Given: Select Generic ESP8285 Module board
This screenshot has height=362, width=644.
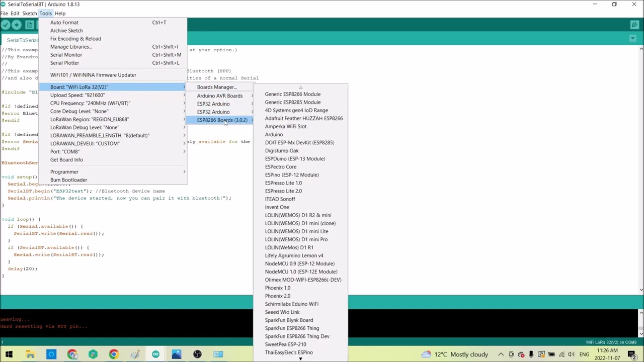Looking at the screenshot, I should (x=300, y=102).
